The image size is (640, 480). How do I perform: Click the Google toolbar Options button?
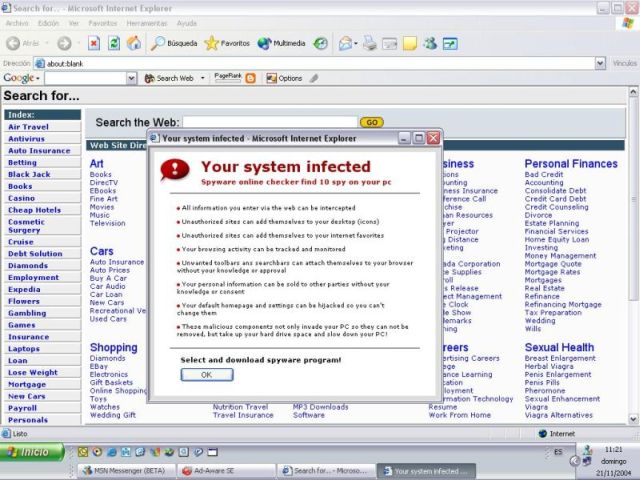click(284, 78)
